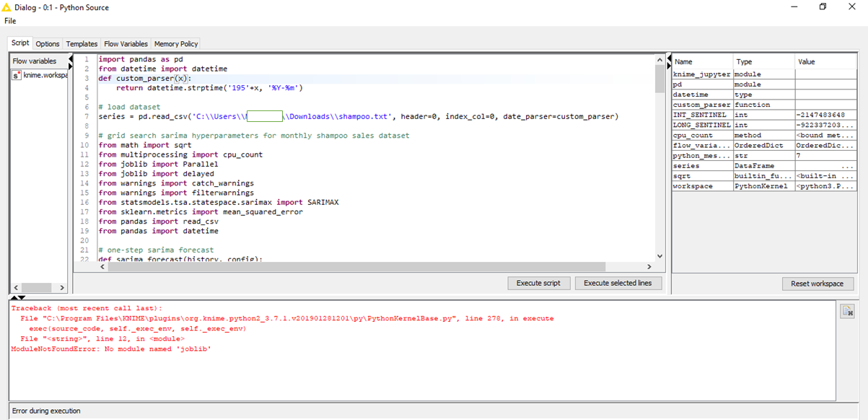This screenshot has width=868, height=420.
Task: Collapse the Flow variables panel using the left arrow
Action: (x=17, y=287)
